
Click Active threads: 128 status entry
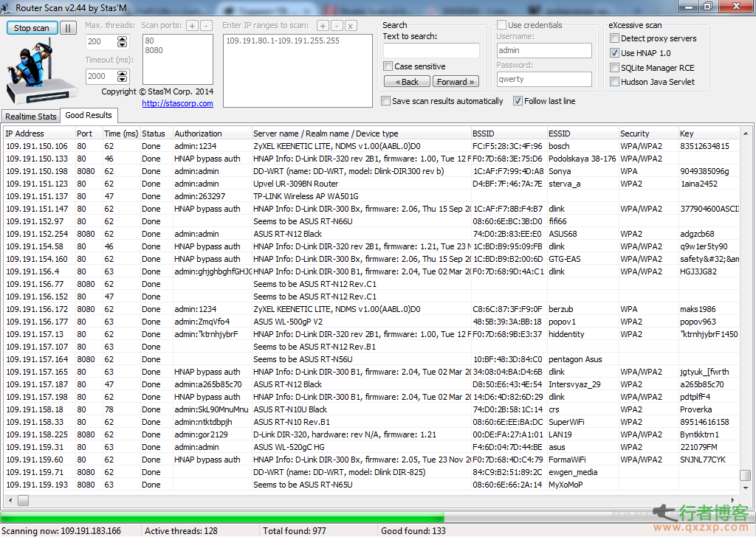click(182, 531)
